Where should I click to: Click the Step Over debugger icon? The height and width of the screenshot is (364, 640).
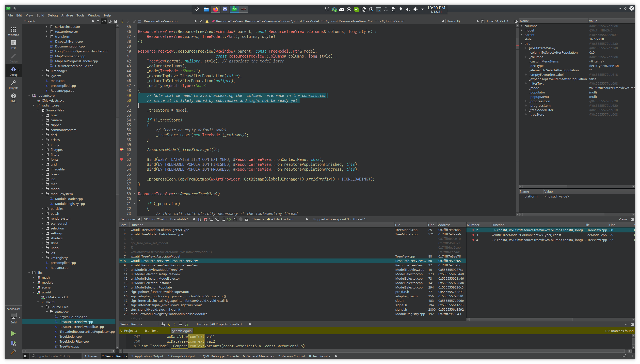pyautogui.click(x=211, y=219)
